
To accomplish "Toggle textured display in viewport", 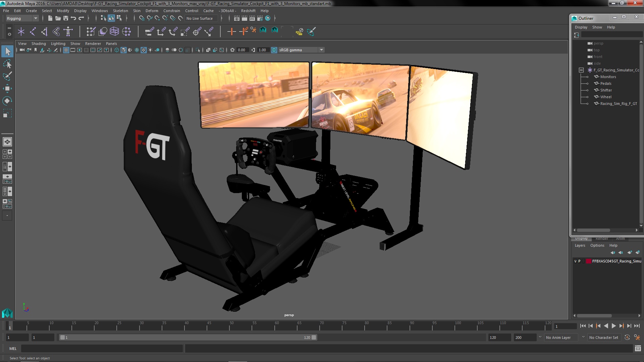I will pyautogui.click(x=144, y=50).
